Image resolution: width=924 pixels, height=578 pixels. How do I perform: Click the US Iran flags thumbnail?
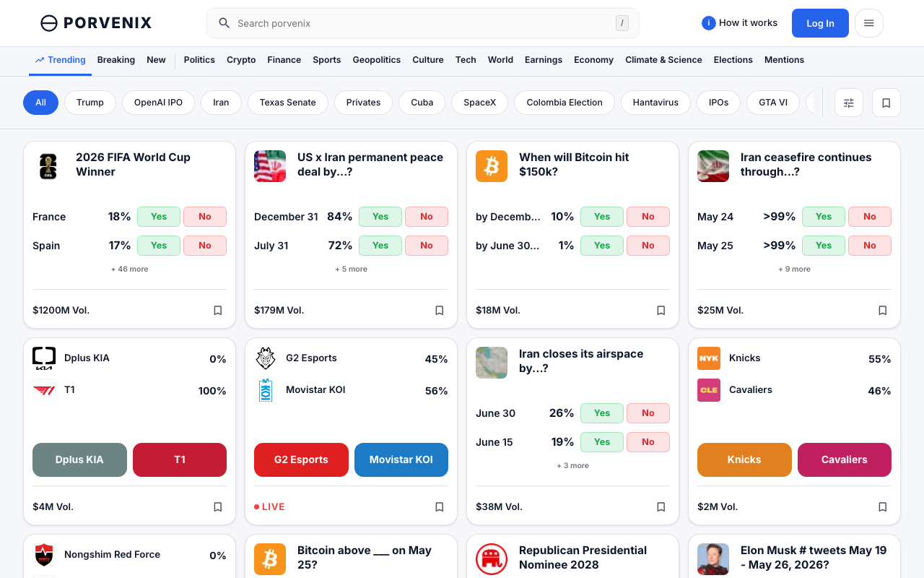point(270,166)
